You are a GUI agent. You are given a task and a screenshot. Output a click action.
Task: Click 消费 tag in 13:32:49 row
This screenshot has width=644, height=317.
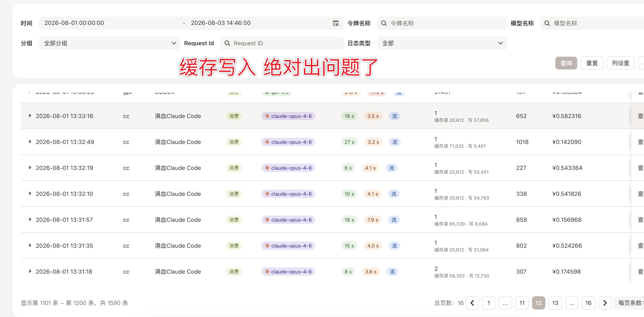tap(234, 142)
